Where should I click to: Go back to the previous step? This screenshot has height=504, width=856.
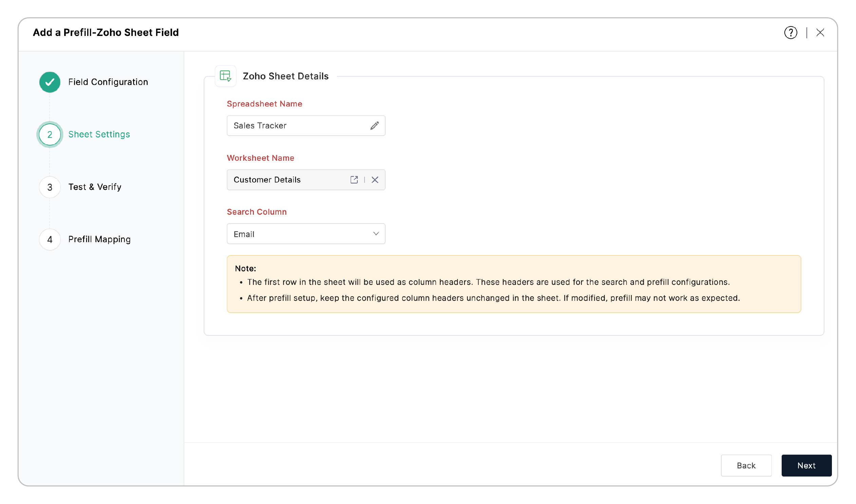click(x=746, y=465)
